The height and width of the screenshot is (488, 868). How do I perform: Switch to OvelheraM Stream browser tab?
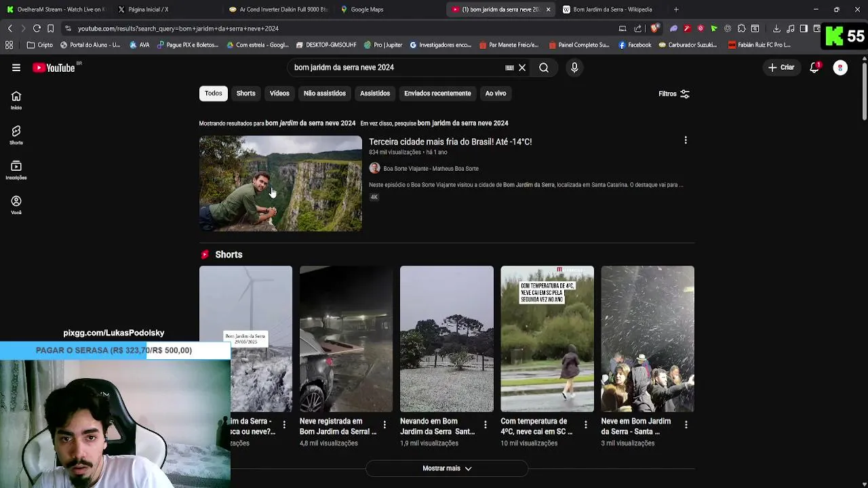pos(56,9)
